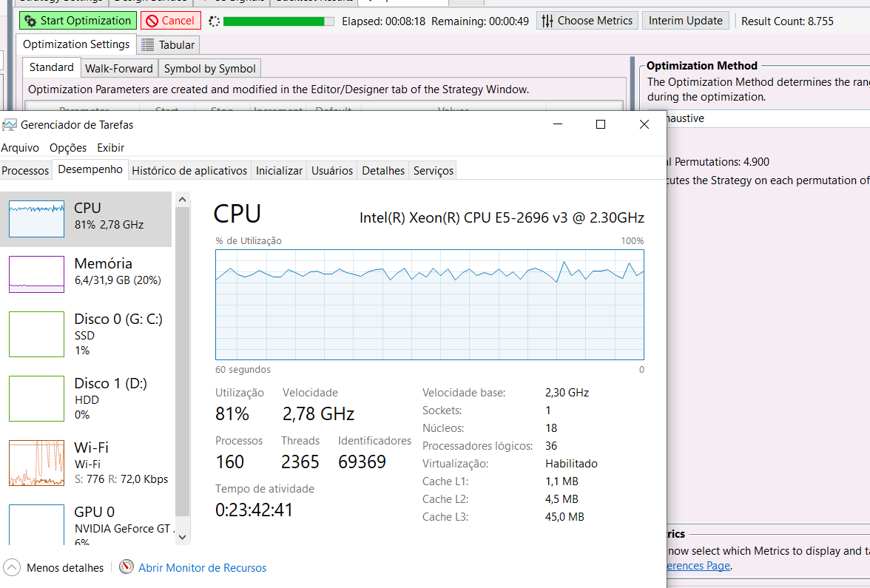Click the red prohibition icon on Cancel

152,21
